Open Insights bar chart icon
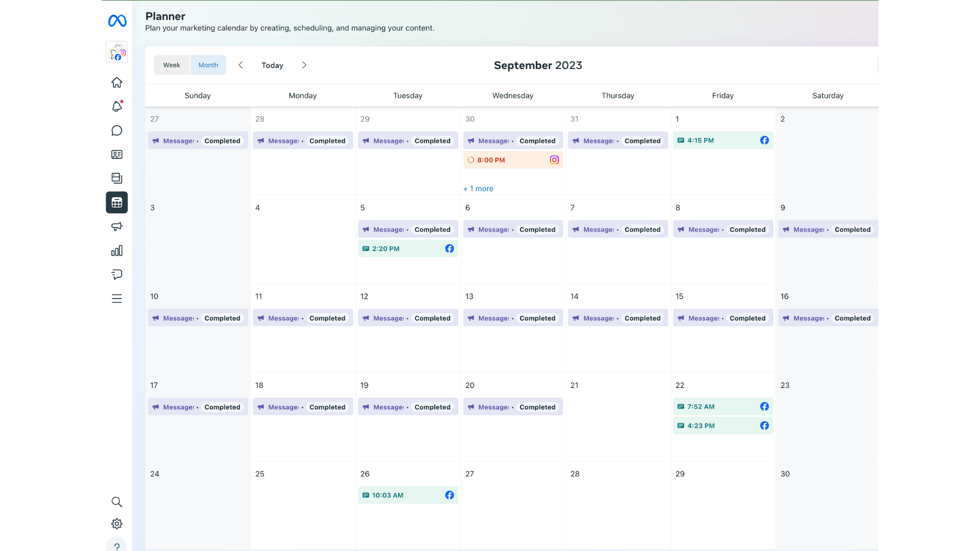 pos(117,251)
